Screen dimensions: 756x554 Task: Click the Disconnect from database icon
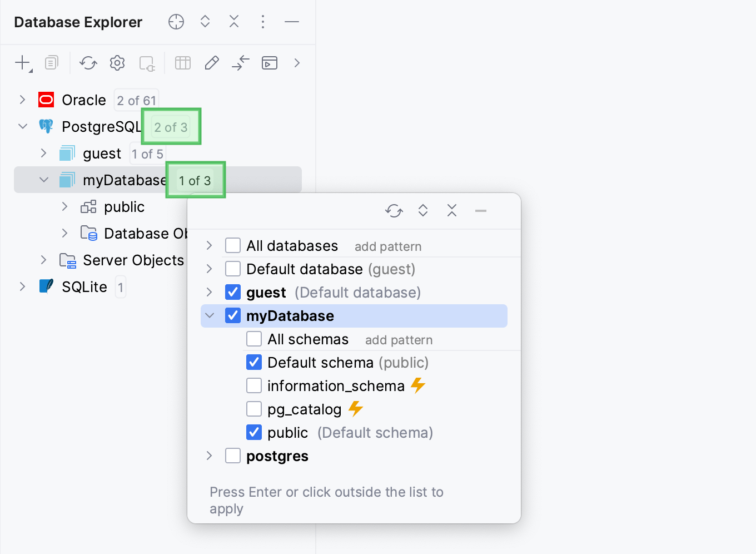[x=146, y=63]
